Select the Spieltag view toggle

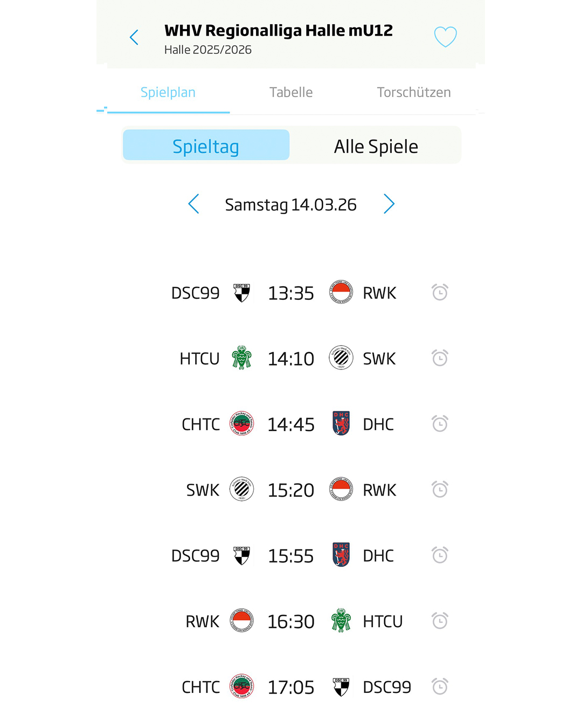click(206, 146)
